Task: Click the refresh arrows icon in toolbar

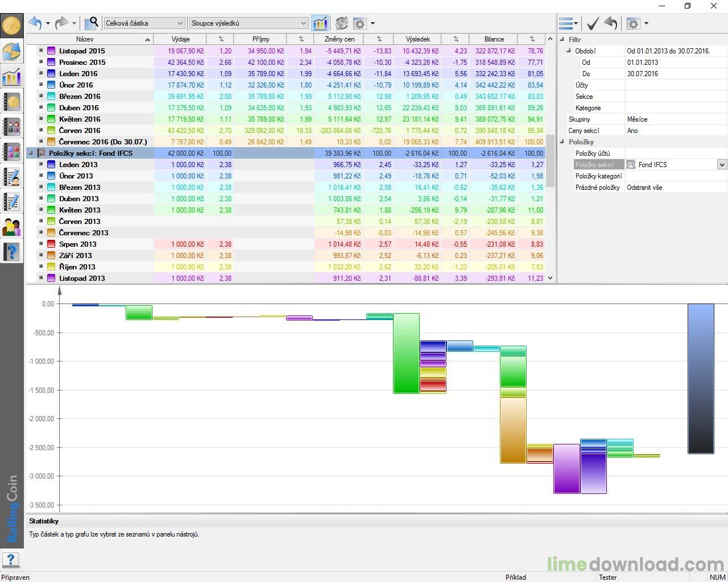Action: coord(341,23)
